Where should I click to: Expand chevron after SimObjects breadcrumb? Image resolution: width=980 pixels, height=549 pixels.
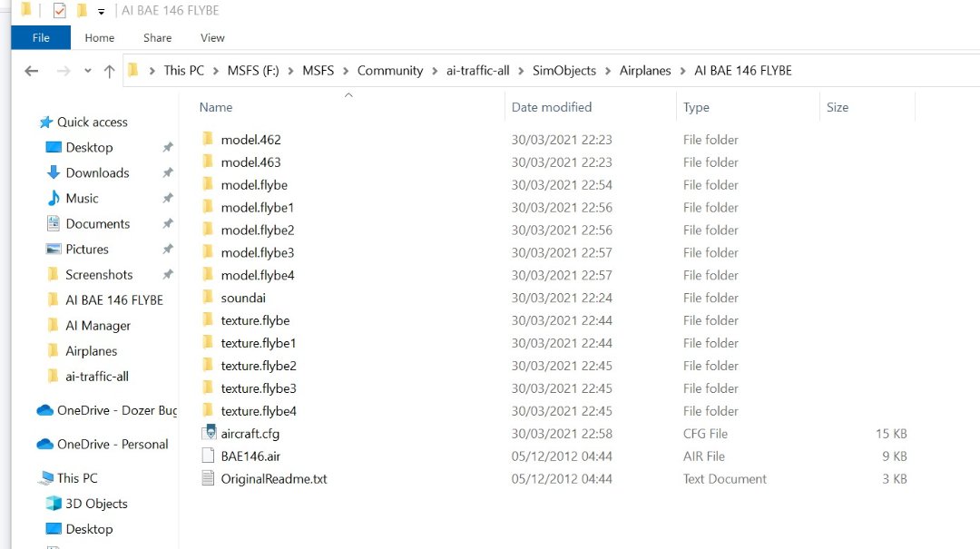coord(607,72)
